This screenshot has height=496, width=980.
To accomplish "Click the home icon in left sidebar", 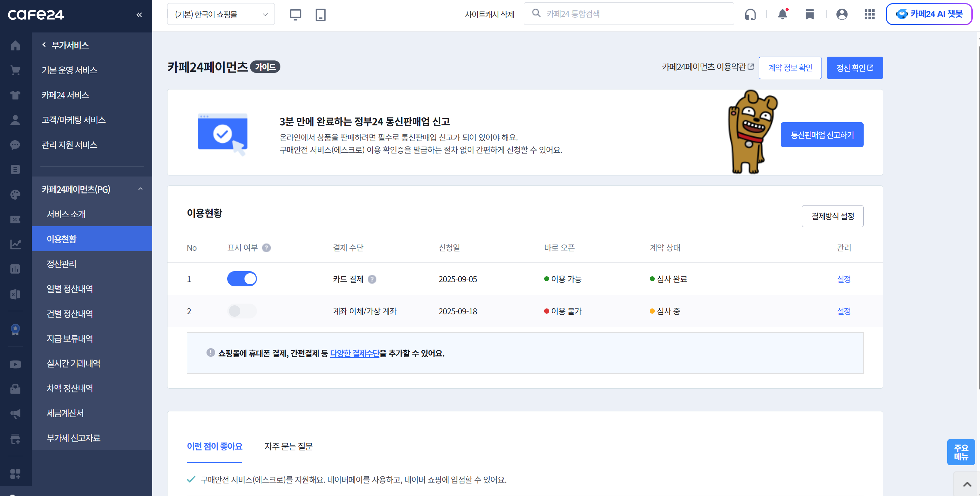I will tap(15, 45).
